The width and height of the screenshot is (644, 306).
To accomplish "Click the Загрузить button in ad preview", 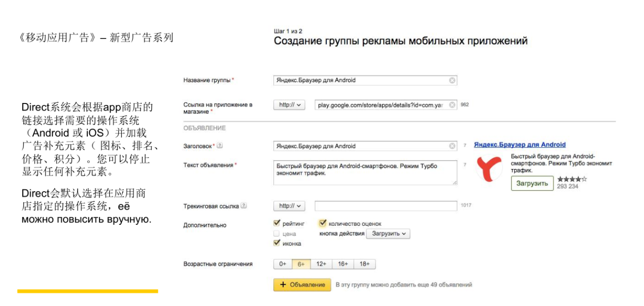I will (532, 184).
